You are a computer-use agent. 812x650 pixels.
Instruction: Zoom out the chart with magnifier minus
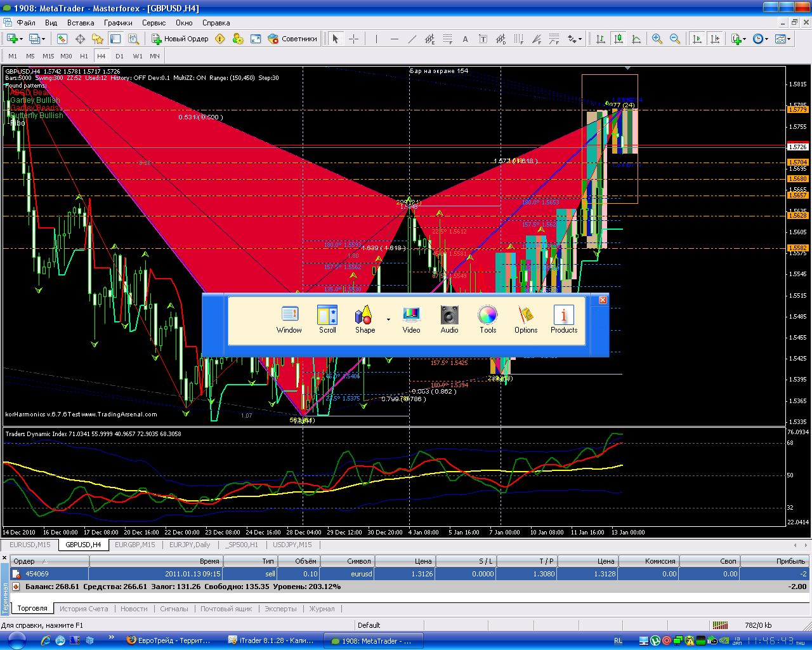(675, 39)
